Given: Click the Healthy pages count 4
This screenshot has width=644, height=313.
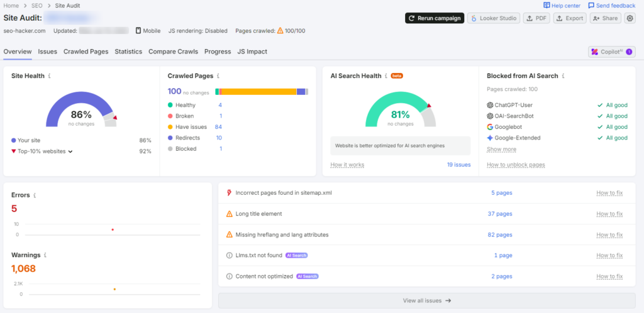Looking at the screenshot, I should [220, 105].
